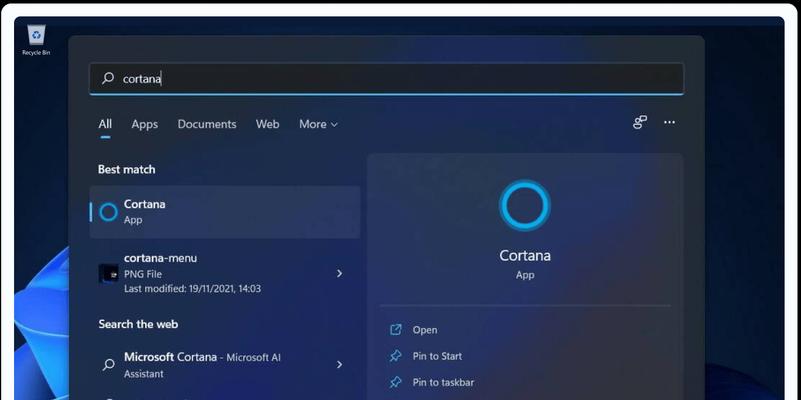801x400 pixels.
Task: Click the 'Search the web' heading
Action: (138, 324)
